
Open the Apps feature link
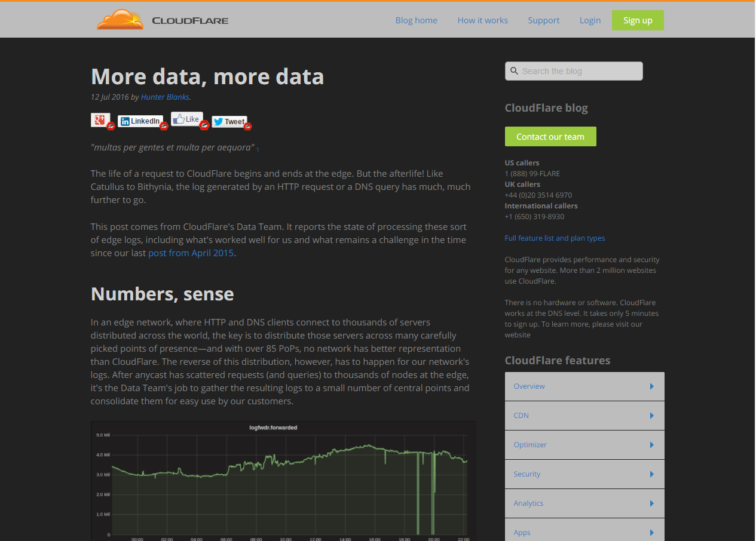pyautogui.click(x=522, y=533)
